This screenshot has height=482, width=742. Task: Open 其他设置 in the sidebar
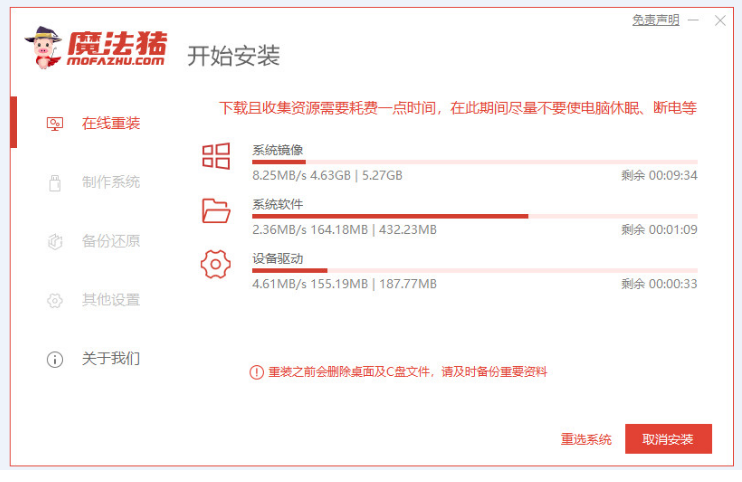point(110,300)
